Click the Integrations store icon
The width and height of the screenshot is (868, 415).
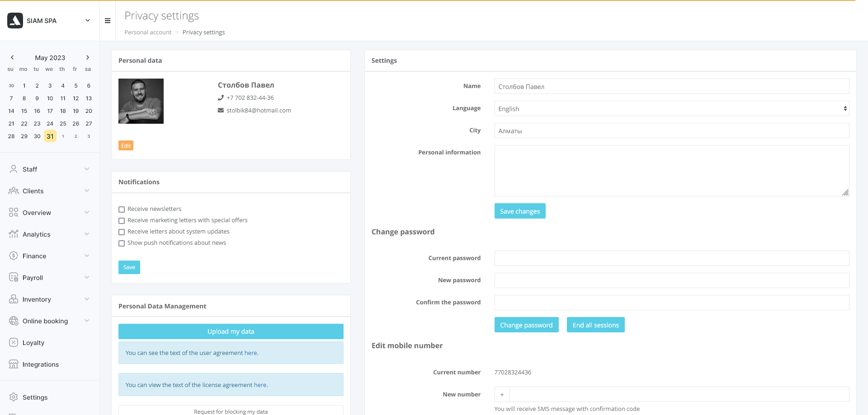click(x=14, y=364)
